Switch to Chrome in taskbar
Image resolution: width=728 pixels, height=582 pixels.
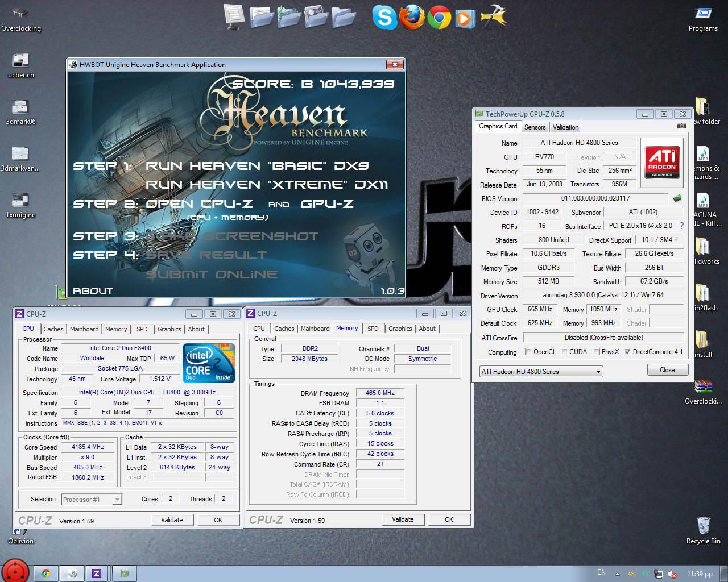click(46, 573)
